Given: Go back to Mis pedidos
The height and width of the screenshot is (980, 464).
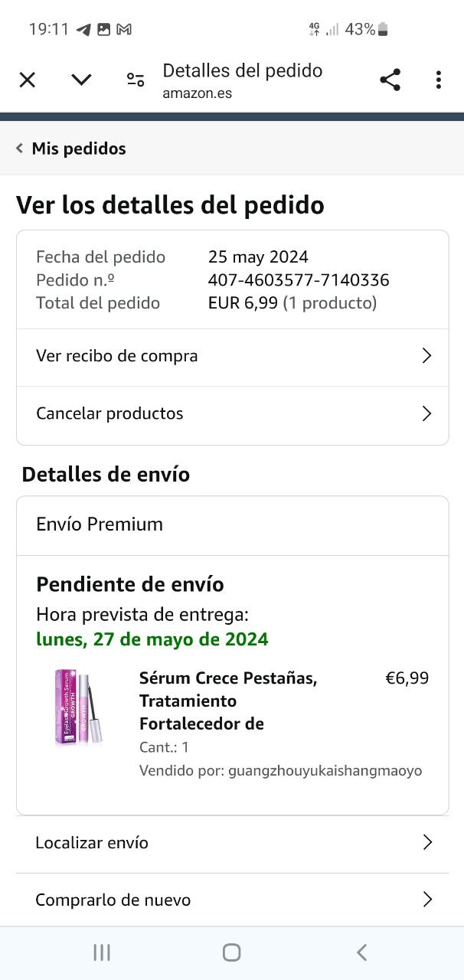Looking at the screenshot, I should [x=71, y=149].
